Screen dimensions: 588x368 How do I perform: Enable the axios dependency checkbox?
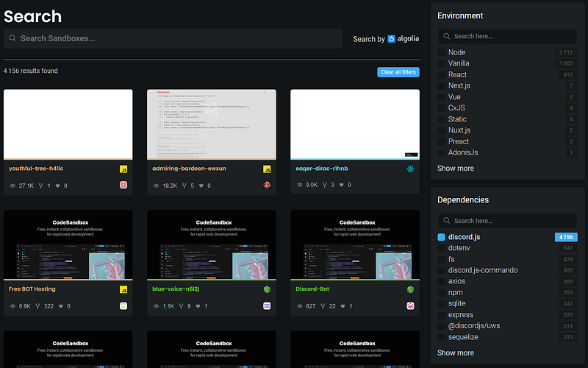pyautogui.click(x=442, y=282)
